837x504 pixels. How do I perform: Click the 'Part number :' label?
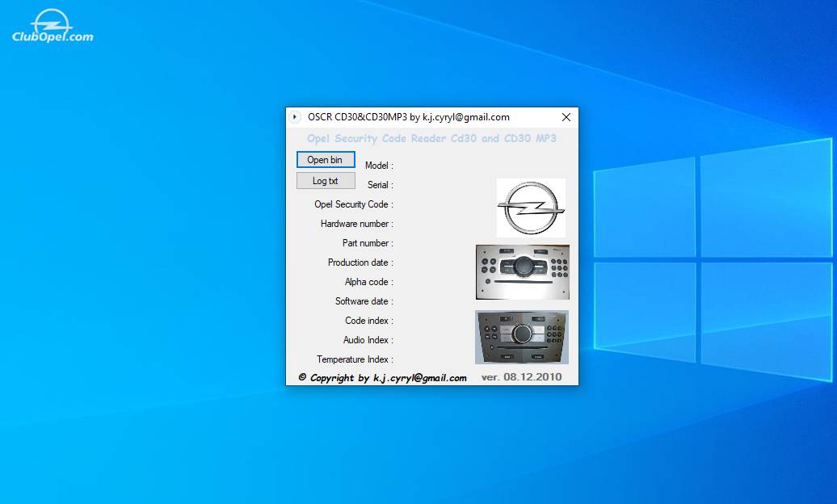coord(368,243)
